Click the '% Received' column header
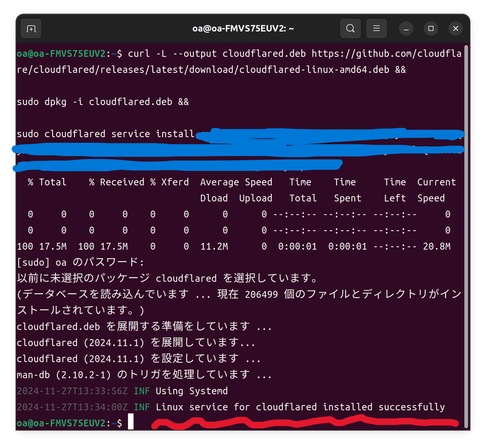This screenshot has width=486, height=448. coord(117,182)
